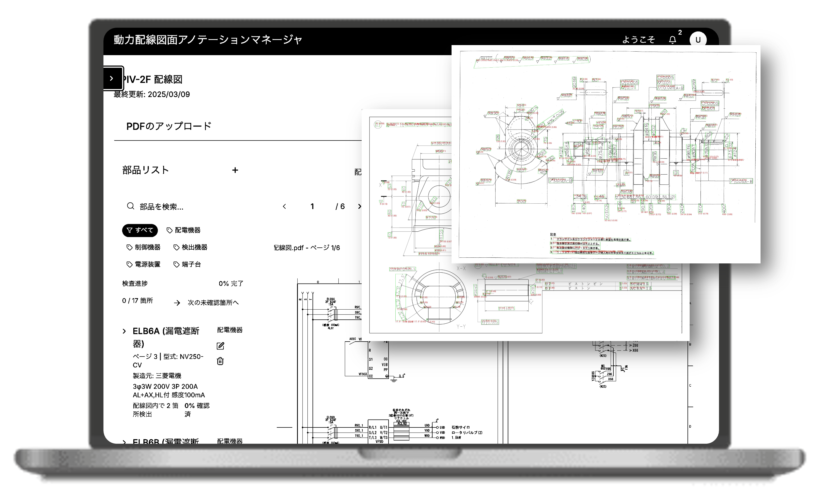Edit the ELB6A part entry

click(220, 346)
